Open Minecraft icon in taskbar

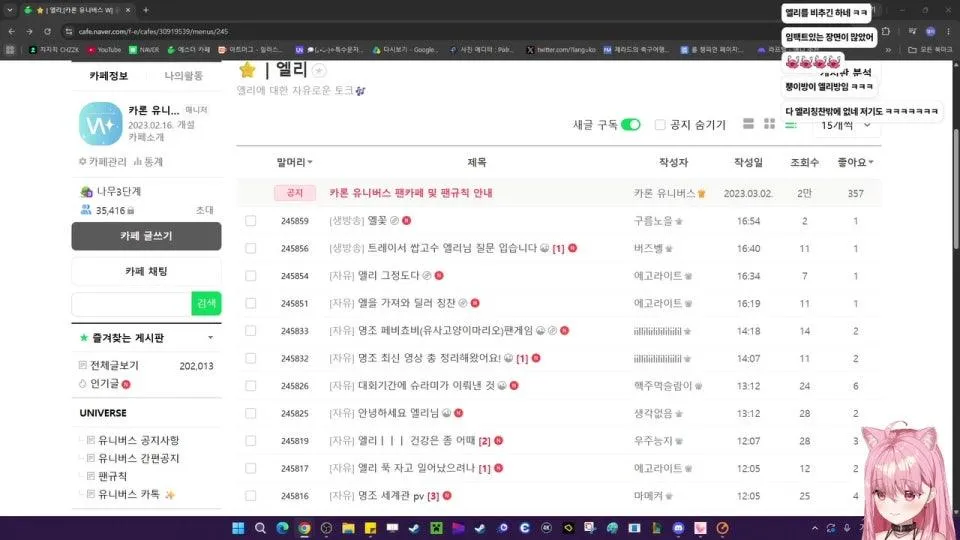436,528
